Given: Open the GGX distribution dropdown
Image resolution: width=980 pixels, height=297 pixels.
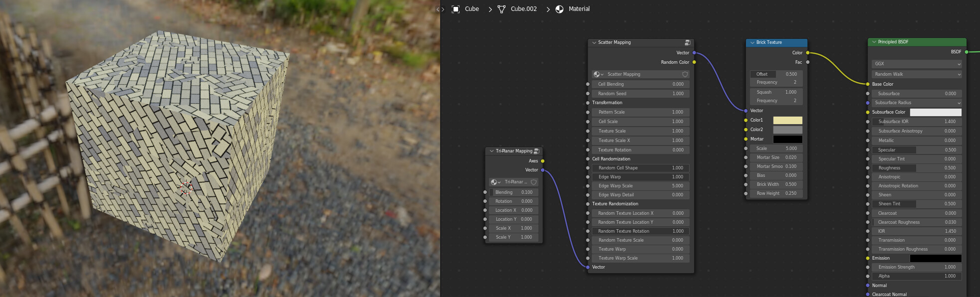Looking at the screenshot, I should coord(917,64).
